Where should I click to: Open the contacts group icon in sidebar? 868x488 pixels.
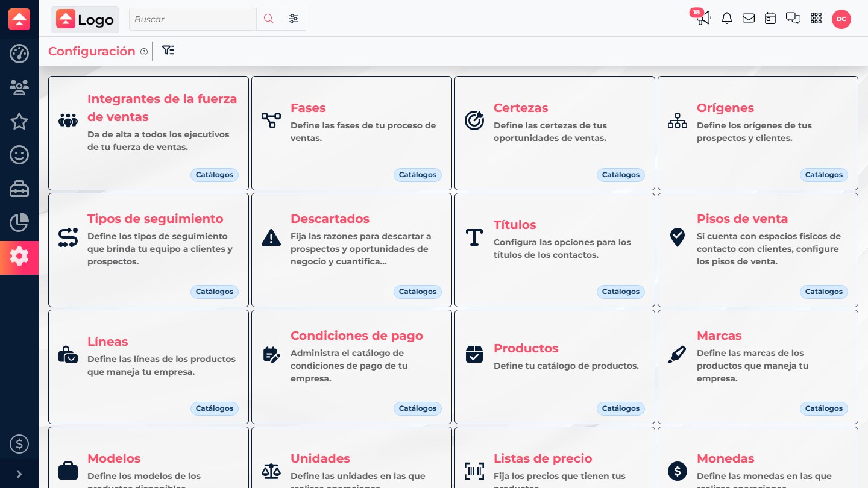click(19, 87)
